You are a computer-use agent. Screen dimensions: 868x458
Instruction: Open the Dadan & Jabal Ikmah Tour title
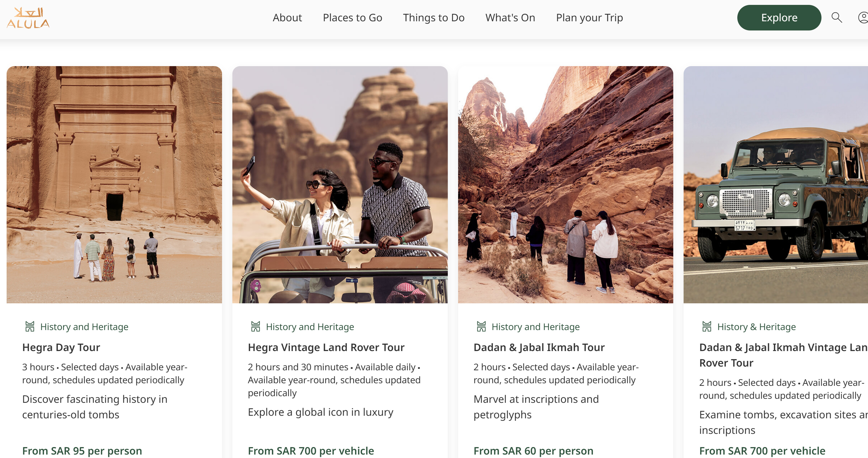539,347
